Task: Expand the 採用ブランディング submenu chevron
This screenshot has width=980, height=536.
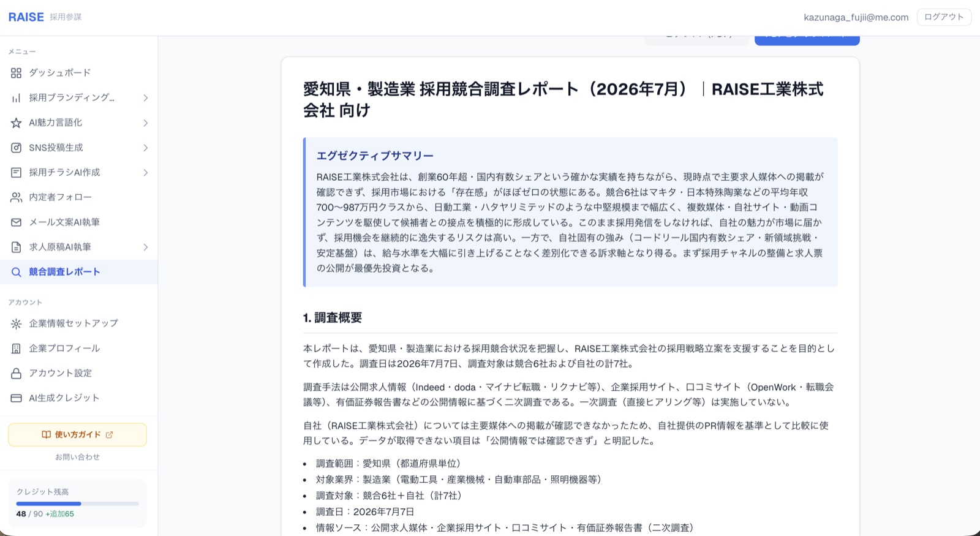Action: [x=146, y=98]
